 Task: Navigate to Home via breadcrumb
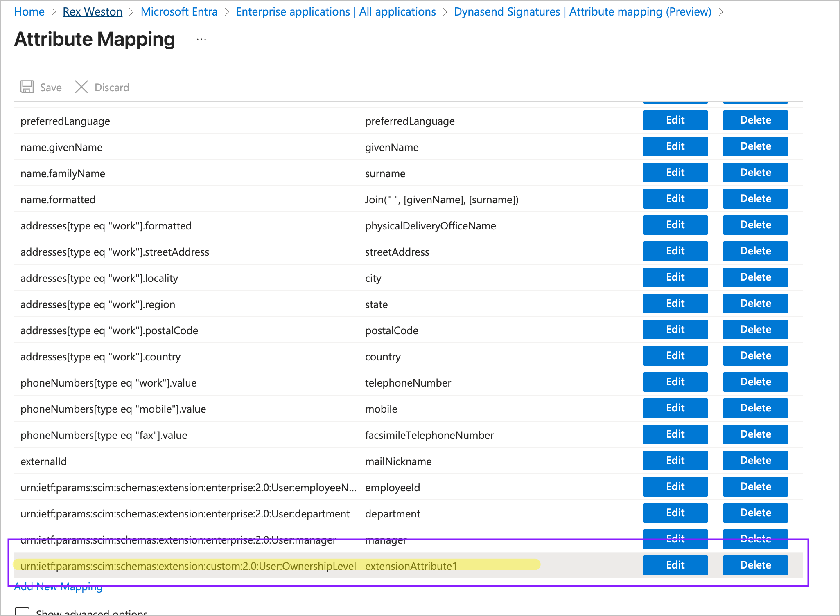tap(29, 11)
